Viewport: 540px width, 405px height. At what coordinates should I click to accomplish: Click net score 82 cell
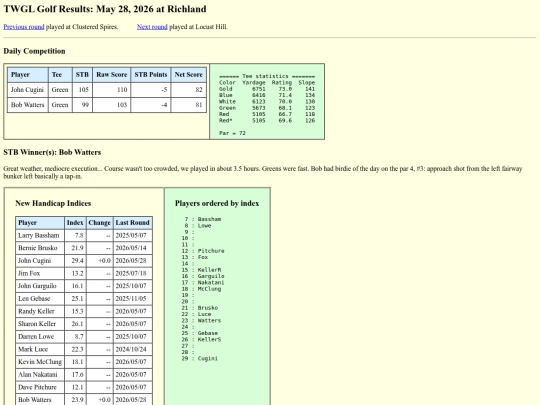tap(188, 90)
